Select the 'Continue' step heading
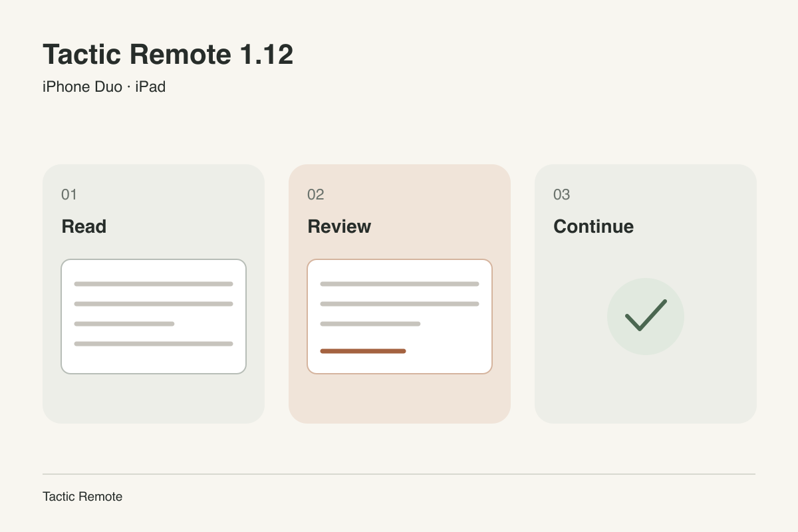This screenshot has height=532, width=798. point(593,227)
